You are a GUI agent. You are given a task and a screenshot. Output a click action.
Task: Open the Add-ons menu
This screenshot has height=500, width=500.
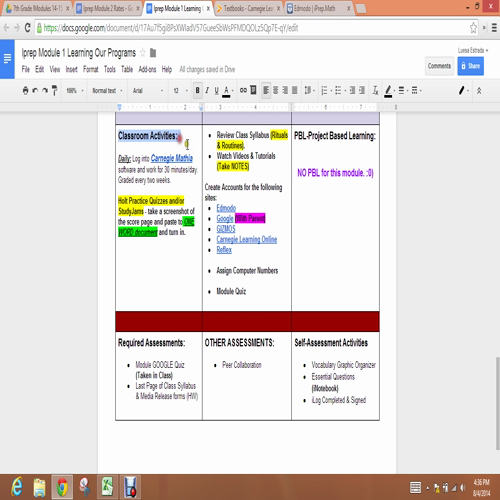pyautogui.click(x=147, y=69)
